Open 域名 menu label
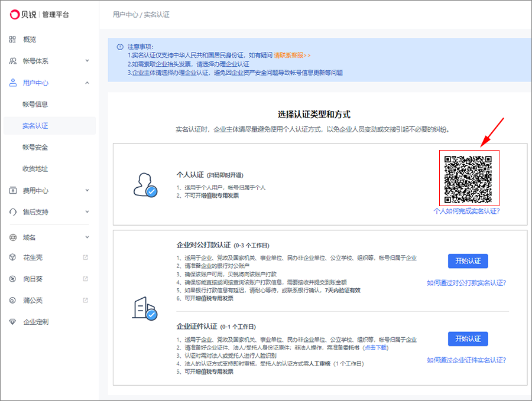This screenshot has height=401, width=532. (x=29, y=237)
